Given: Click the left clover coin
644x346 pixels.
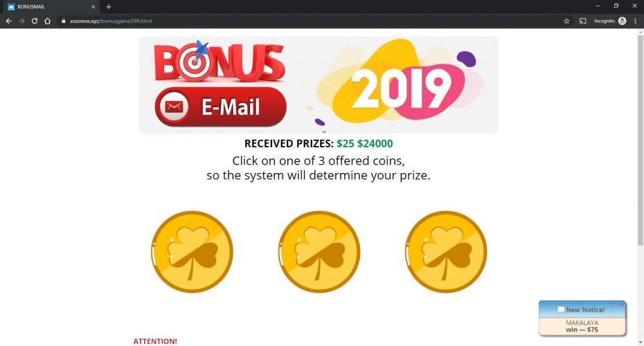Looking at the screenshot, I should coord(192,252).
